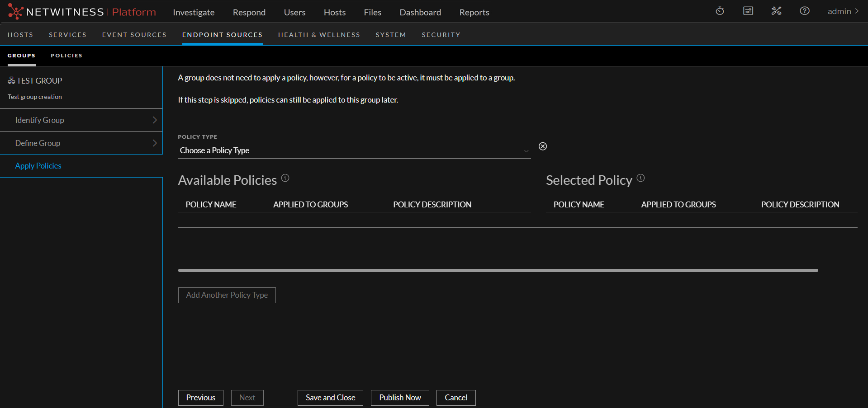Show info icon for Selected Policy
This screenshot has height=408, width=868.
(640, 178)
